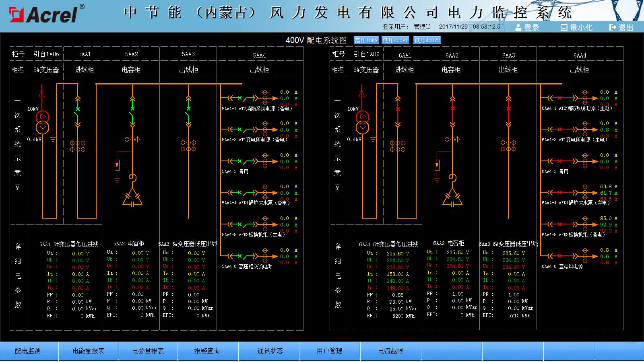Click the 5AA3 outgoing breaker symbol
644x362 pixels.
[x=188, y=112]
